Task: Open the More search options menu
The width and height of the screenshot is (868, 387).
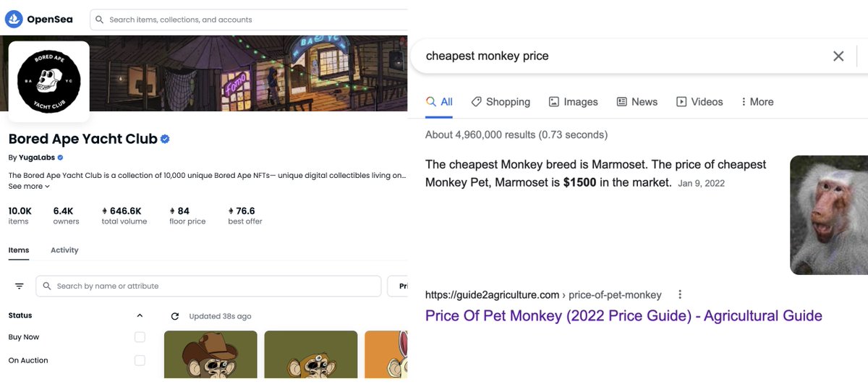Action: click(757, 102)
